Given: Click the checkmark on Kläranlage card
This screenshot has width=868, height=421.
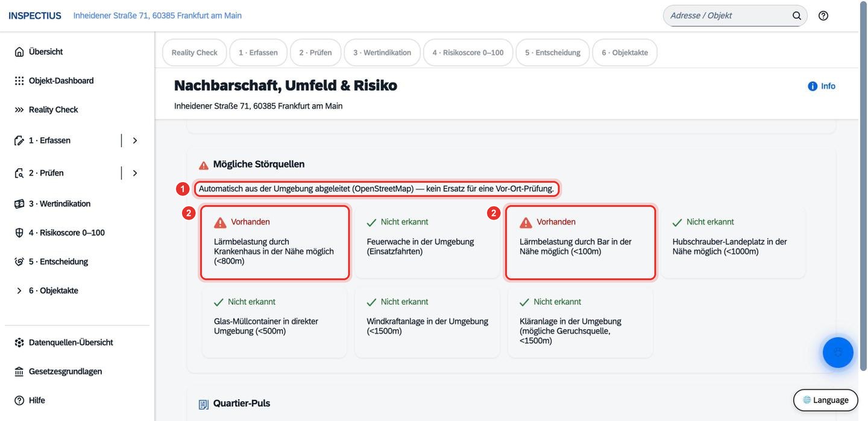Looking at the screenshot, I should pyautogui.click(x=524, y=302).
